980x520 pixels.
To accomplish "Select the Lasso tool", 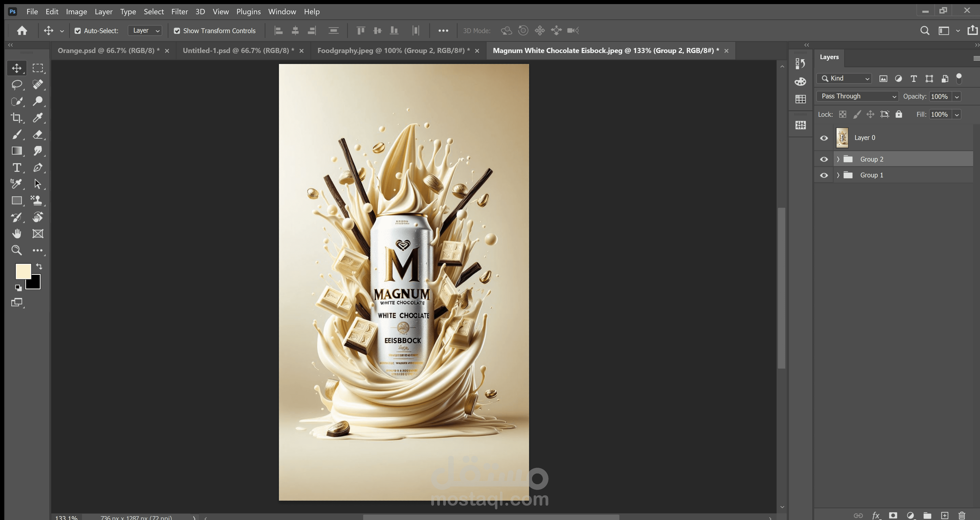I will click(x=16, y=84).
